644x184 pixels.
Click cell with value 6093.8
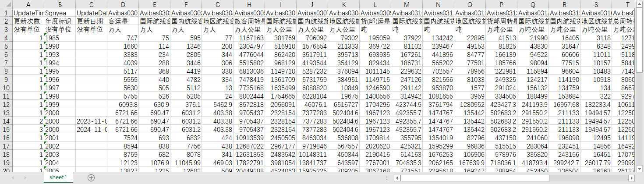point(123,104)
